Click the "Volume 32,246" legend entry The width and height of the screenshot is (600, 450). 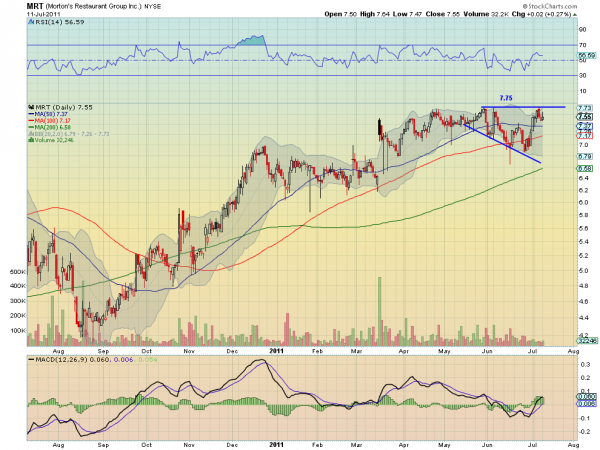54,140
